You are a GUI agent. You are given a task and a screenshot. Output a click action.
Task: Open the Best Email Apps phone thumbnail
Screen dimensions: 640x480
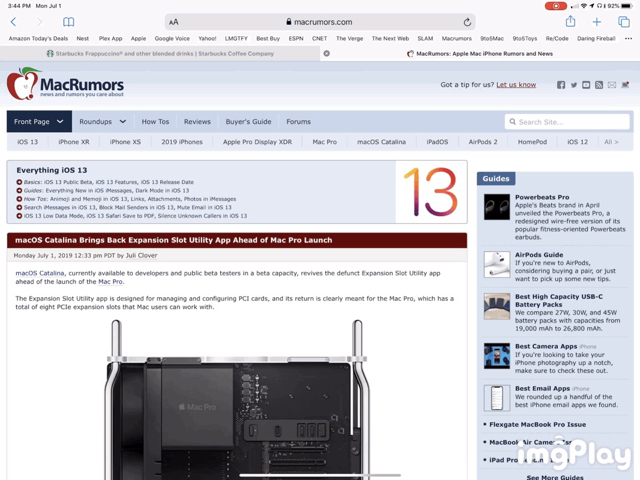click(497, 398)
